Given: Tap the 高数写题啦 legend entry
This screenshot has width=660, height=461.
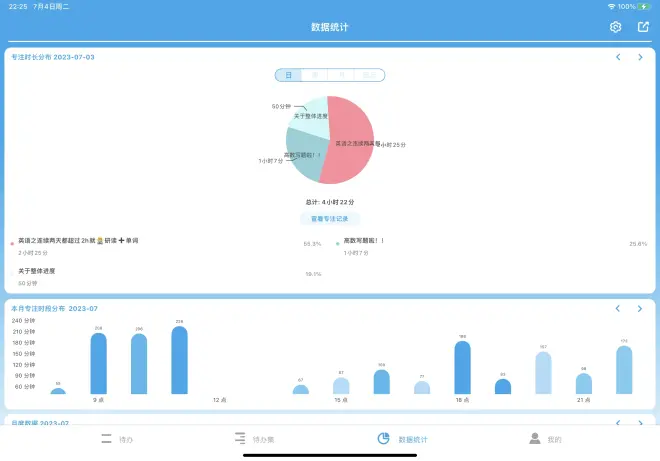Looking at the screenshot, I should pos(364,241).
